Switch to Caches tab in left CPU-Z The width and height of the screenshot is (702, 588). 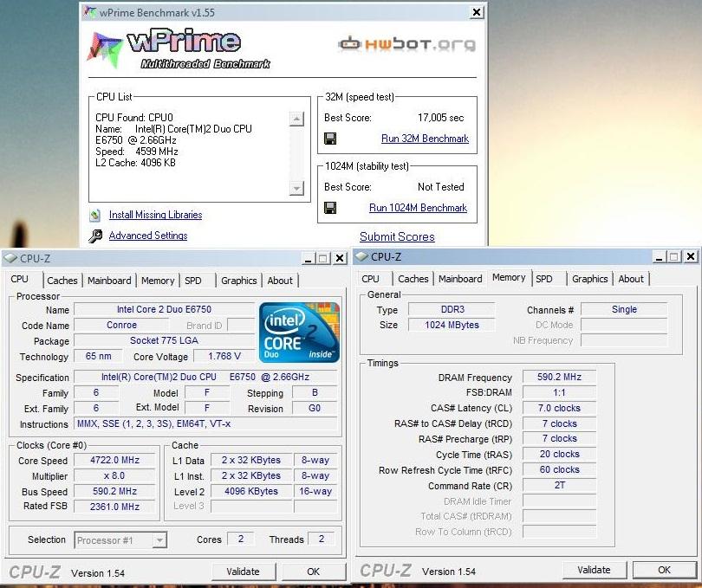[x=62, y=281]
